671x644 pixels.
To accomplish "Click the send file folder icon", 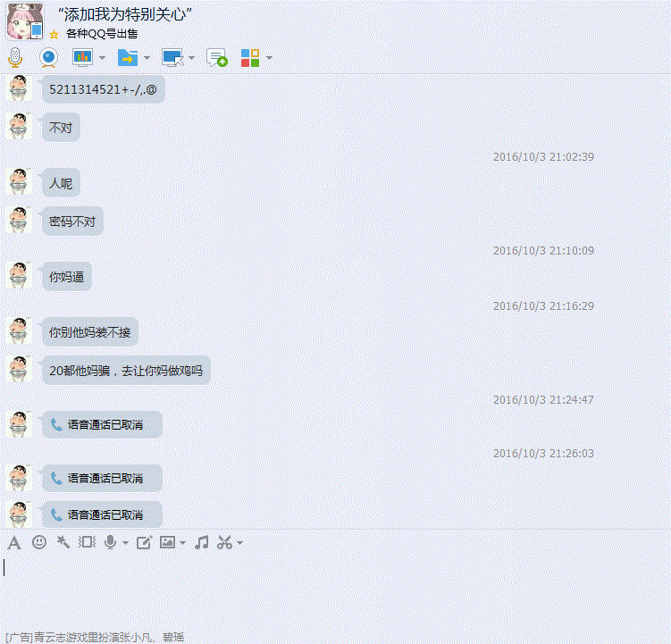I will [128, 57].
